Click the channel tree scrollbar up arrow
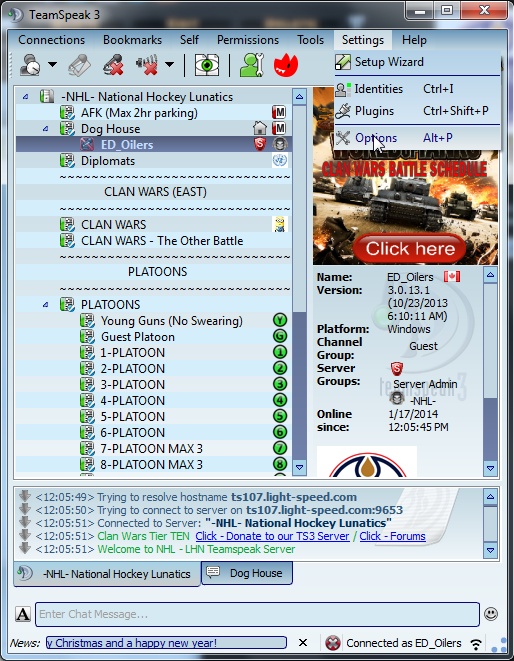The image size is (514, 661). [x=299, y=97]
